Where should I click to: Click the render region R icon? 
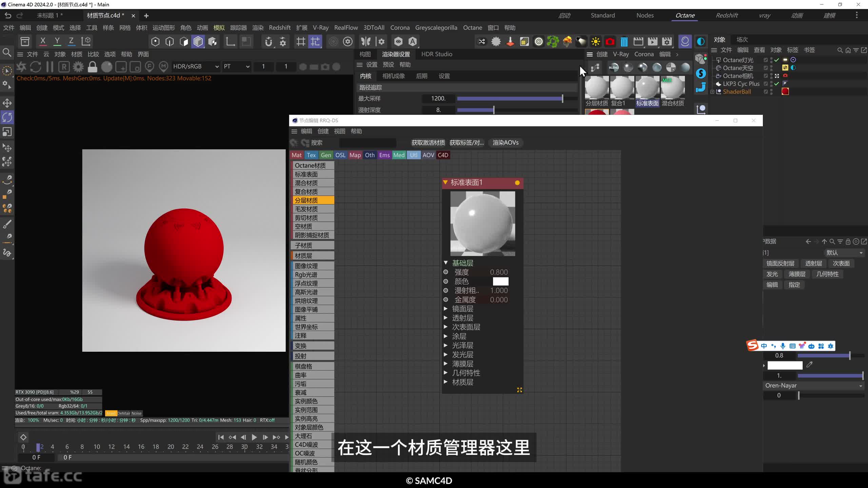(64, 67)
